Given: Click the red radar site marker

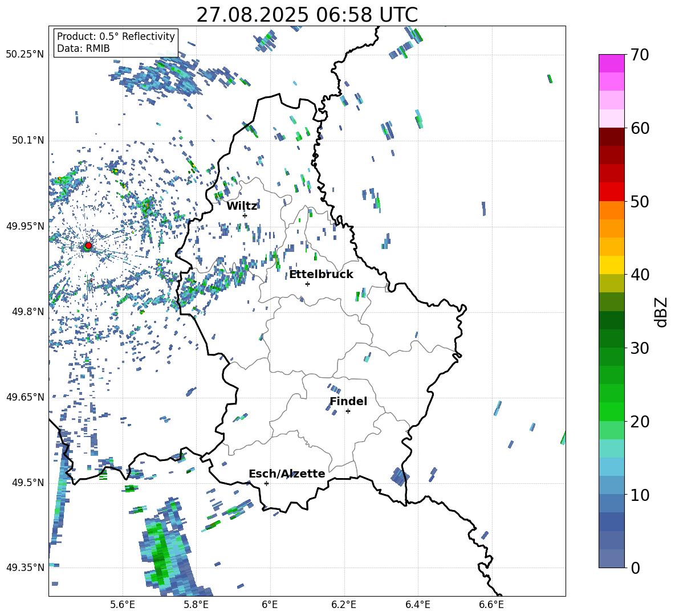Looking at the screenshot, I should pos(88,246).
